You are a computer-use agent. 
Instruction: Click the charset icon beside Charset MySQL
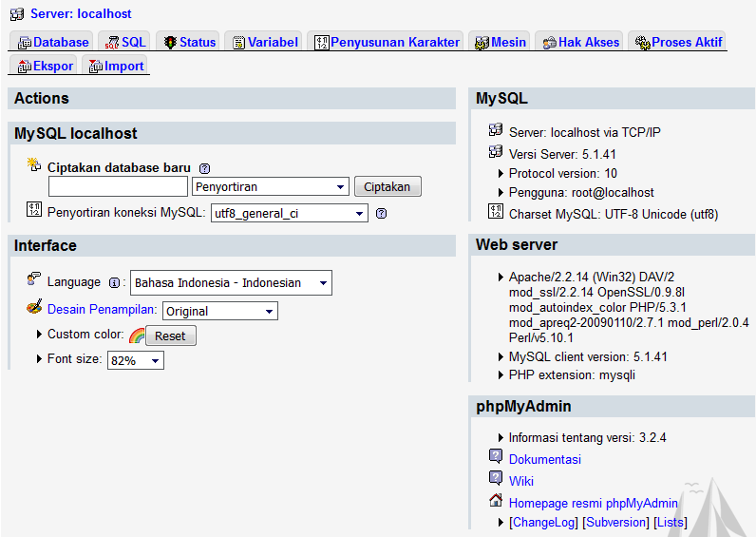coord(496,211)
